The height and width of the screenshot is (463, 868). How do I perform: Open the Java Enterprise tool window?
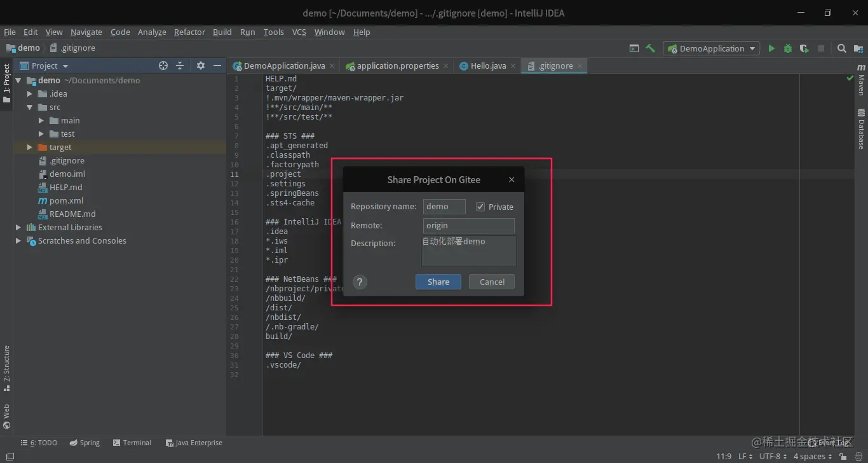coord(194,443)
